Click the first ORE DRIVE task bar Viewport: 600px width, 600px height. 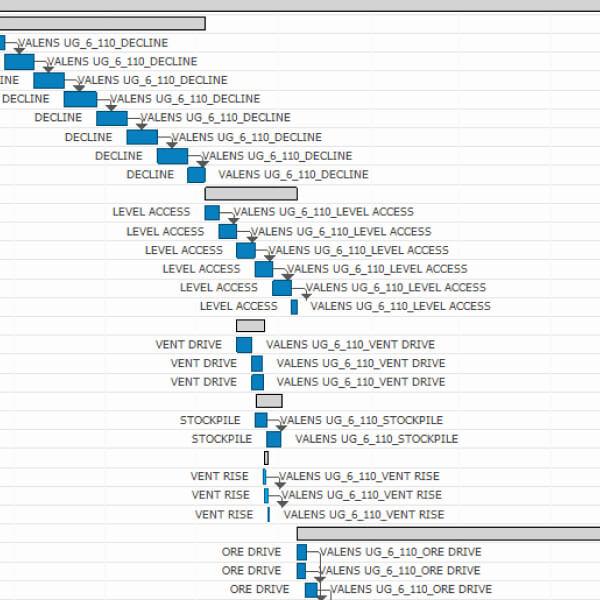[302, 552]
